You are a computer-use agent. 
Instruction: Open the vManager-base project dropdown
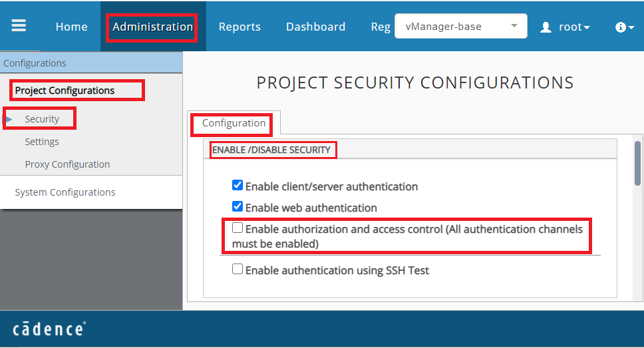460,27
